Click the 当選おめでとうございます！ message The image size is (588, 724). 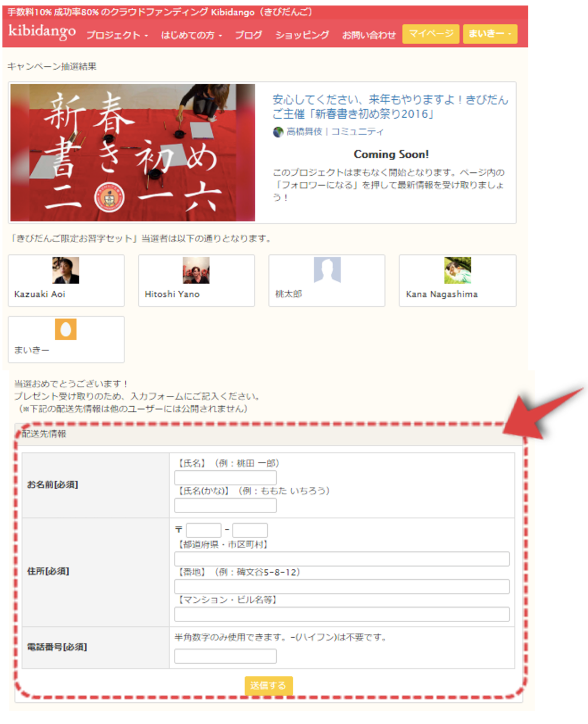click(x=71, y=384)
